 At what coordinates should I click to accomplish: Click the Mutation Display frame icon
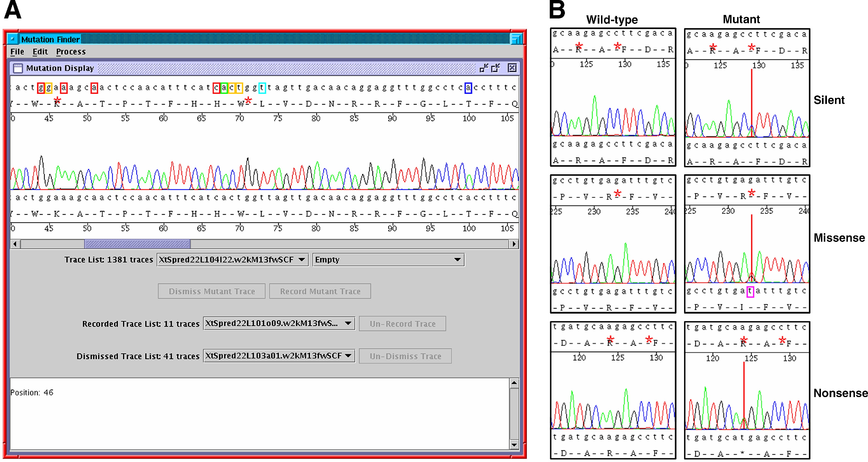click(17, 68)
